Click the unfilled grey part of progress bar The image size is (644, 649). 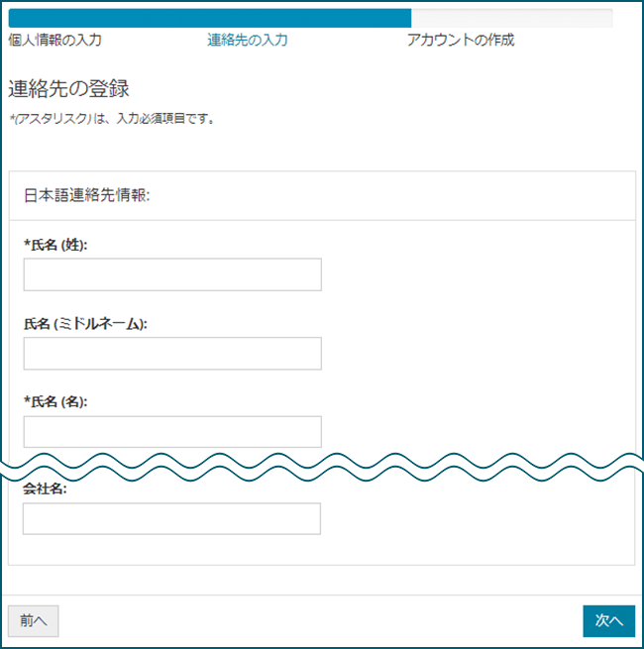512,18
